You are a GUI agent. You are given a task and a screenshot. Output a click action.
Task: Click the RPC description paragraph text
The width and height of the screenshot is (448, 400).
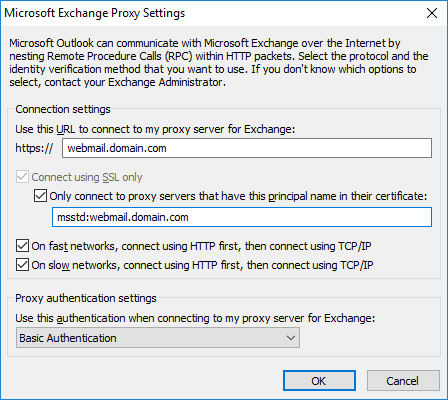[x=219, y=62]
